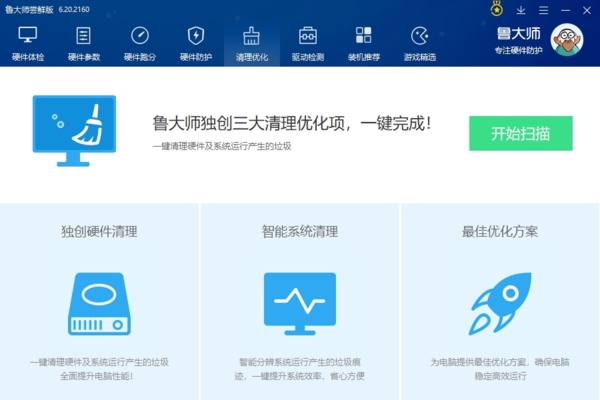This screenshot has width=600, height=400.
Task: Click the 最佳优化方案 heading
Action: (x=500, y=232)
